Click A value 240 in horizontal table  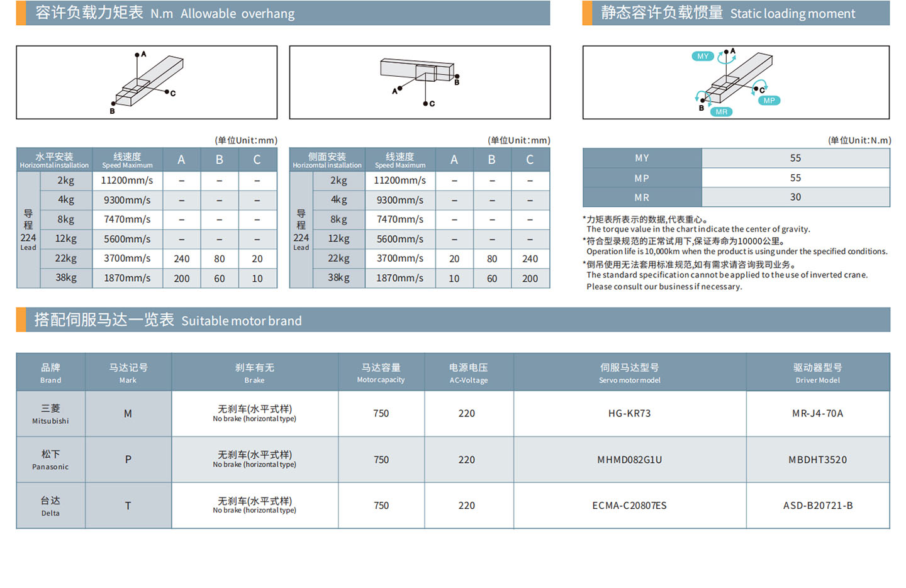click(x=182, y=258)
